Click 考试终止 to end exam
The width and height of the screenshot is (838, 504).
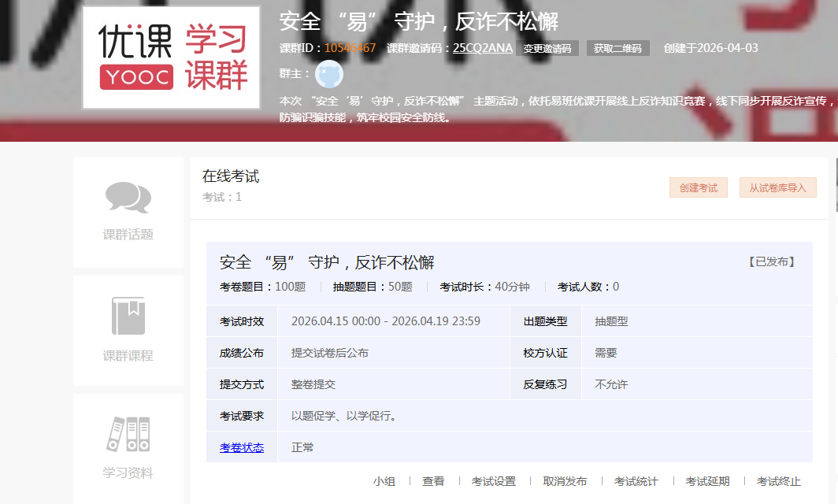click(778, 481)
